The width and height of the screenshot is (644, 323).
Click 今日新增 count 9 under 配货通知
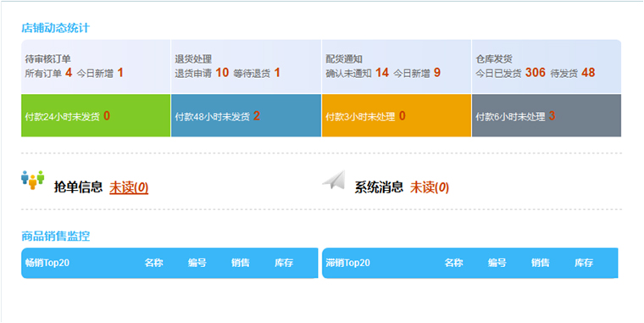[x=437, y=73]
